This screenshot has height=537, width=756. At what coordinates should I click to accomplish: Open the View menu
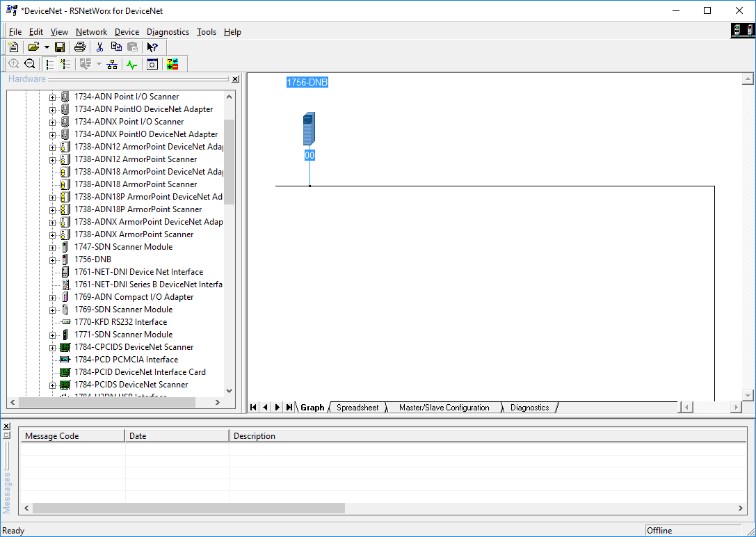(x=59, y=32)
